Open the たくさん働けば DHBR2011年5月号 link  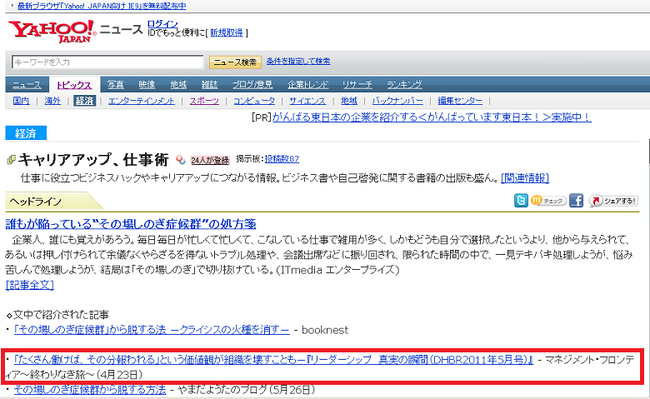coord(274,360)
